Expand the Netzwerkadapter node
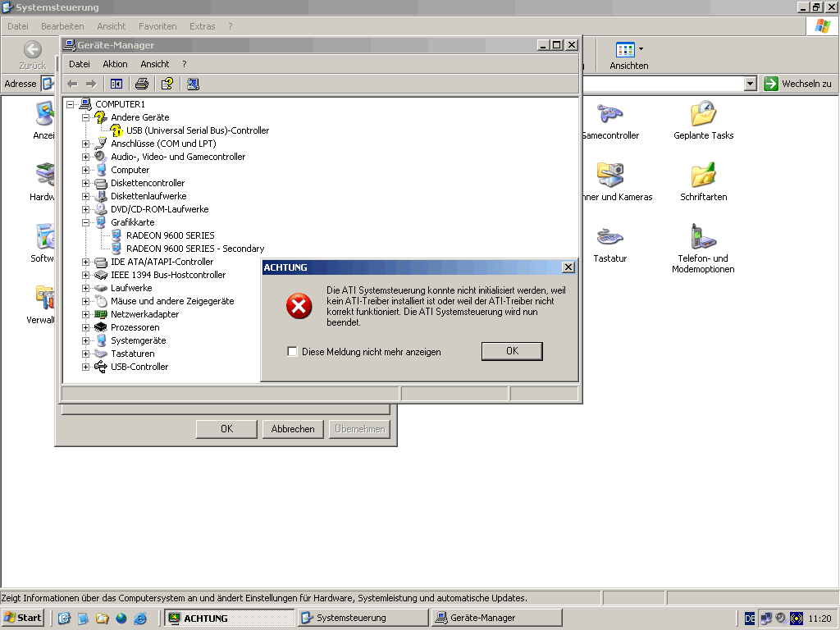The width and height of the screenshot is (840, 630). (x=85, y=314)
